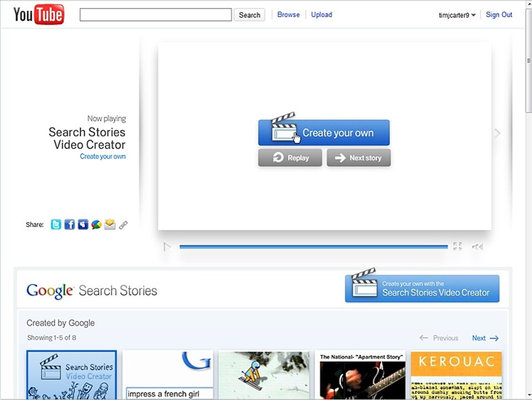Open the Upload link

[x=322, y=14]
